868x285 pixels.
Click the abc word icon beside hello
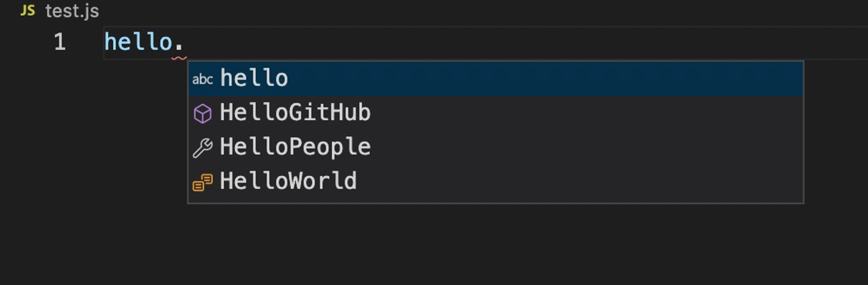(x=203, y=80)
